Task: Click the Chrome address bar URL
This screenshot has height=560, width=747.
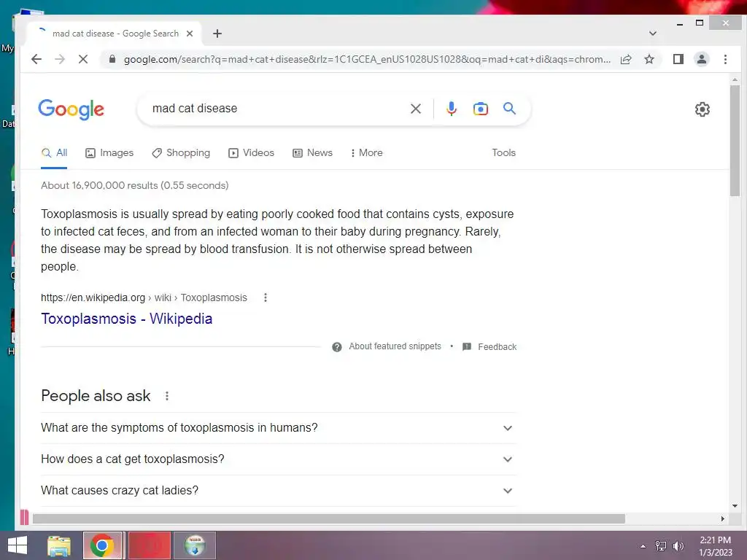Action: [x=367, y=59]
